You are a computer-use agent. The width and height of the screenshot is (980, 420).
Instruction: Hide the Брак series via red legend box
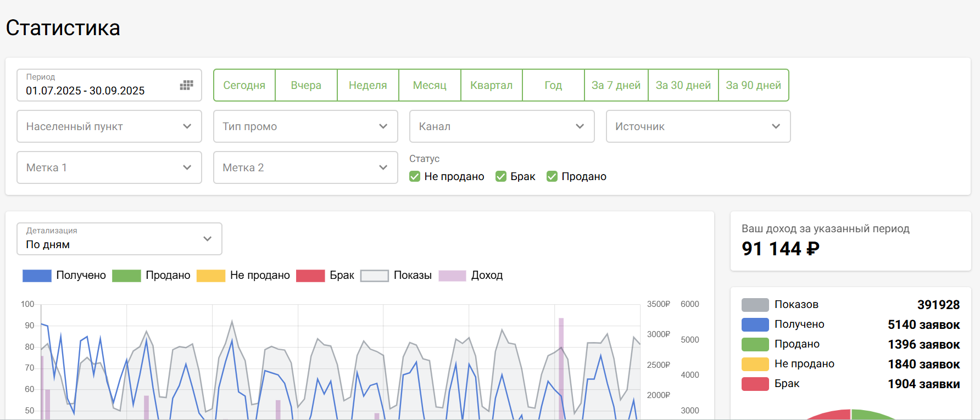310,276
